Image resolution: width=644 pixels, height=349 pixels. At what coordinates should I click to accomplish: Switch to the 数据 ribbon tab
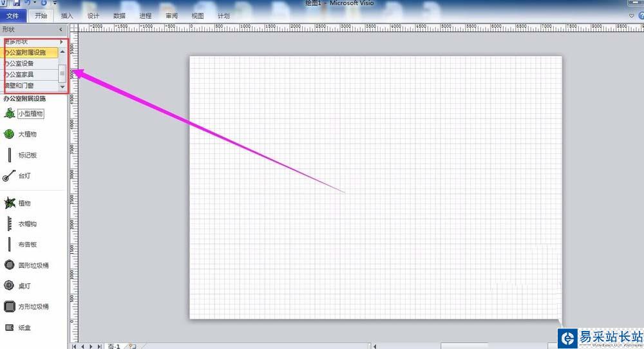click(x=119, y=15)
